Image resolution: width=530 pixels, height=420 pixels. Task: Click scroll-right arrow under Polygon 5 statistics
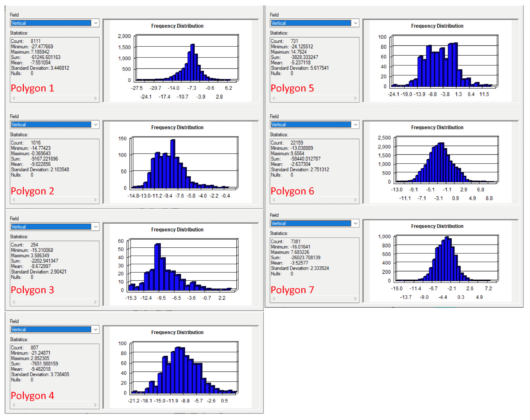[x=355, y=98]
